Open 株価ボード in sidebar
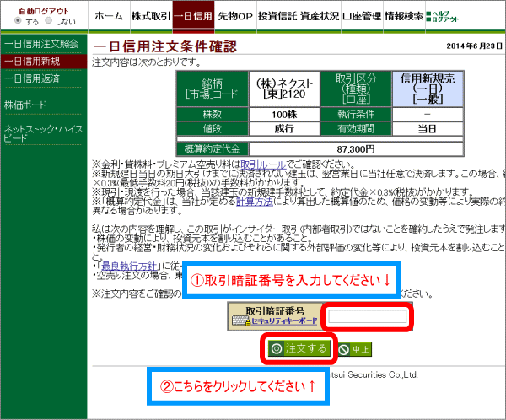Viewport: 506px width, 420px height. (25, 105)
